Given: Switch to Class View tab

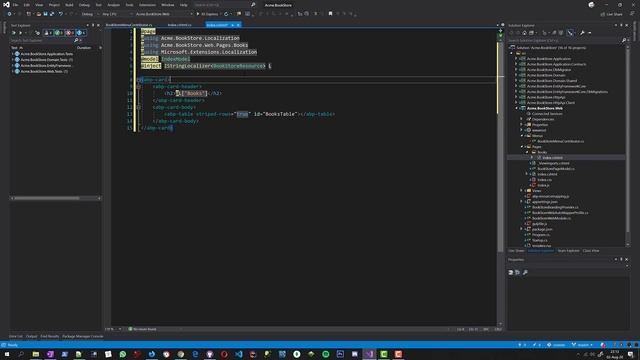Looking at the screenshot, I should coord(591,251).
